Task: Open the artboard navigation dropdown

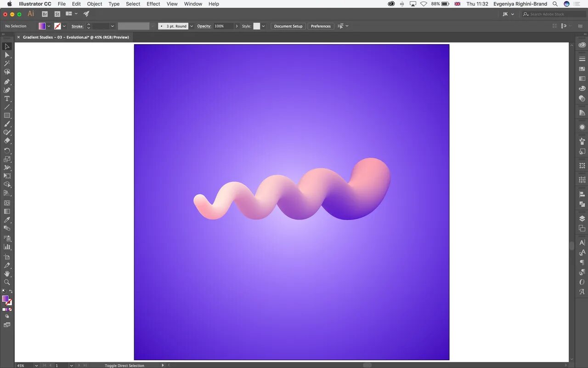Action: (x=71, y=365)
